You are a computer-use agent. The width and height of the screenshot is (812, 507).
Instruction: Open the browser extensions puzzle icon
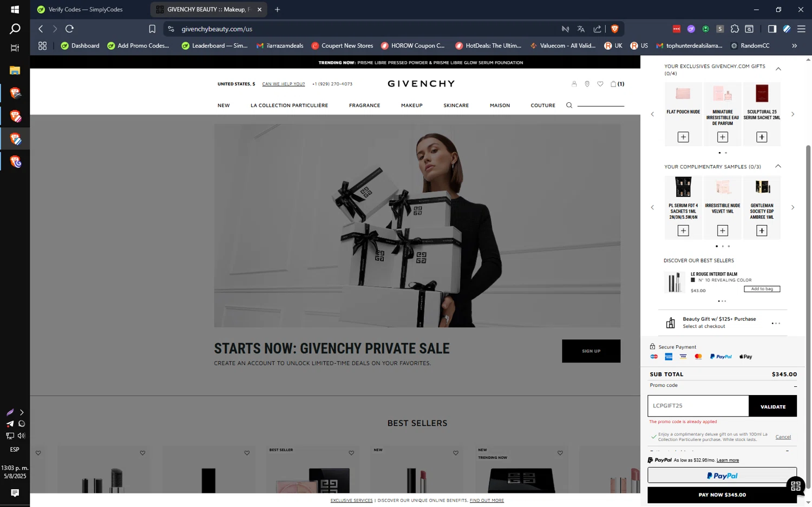click(x=735, y=29)
